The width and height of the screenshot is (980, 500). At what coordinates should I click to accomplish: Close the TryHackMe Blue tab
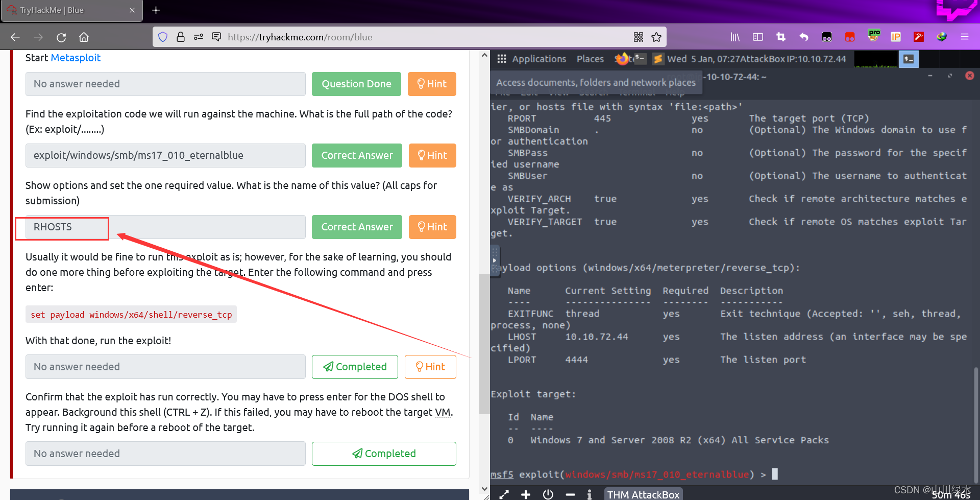pos(132,10)
